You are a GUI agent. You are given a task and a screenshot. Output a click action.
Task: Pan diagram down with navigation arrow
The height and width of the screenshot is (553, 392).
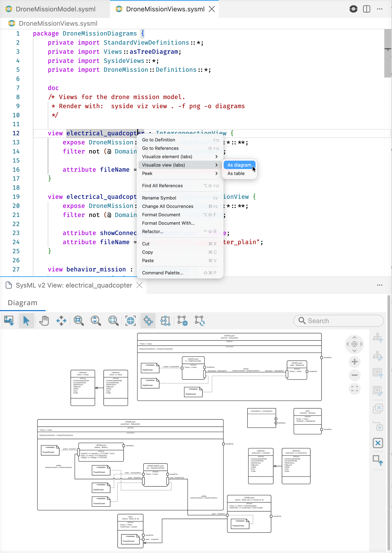click(x=354, y=351)
